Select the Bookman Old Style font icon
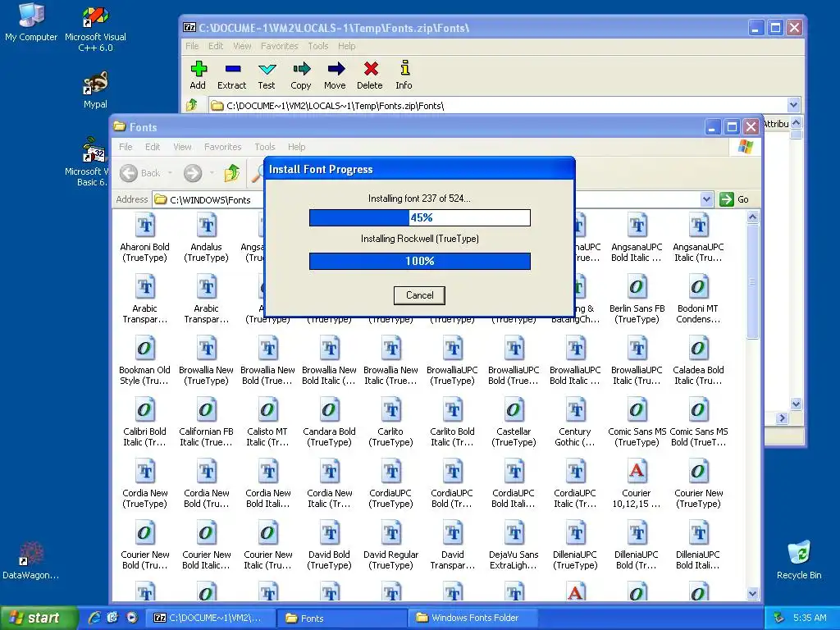840x630 pixels. 144,348
